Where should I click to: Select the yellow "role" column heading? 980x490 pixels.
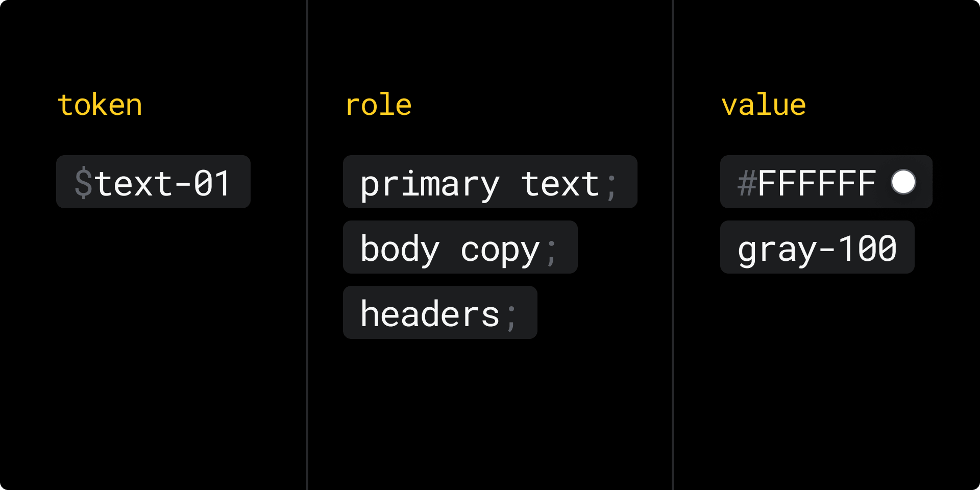coord(378,105)
